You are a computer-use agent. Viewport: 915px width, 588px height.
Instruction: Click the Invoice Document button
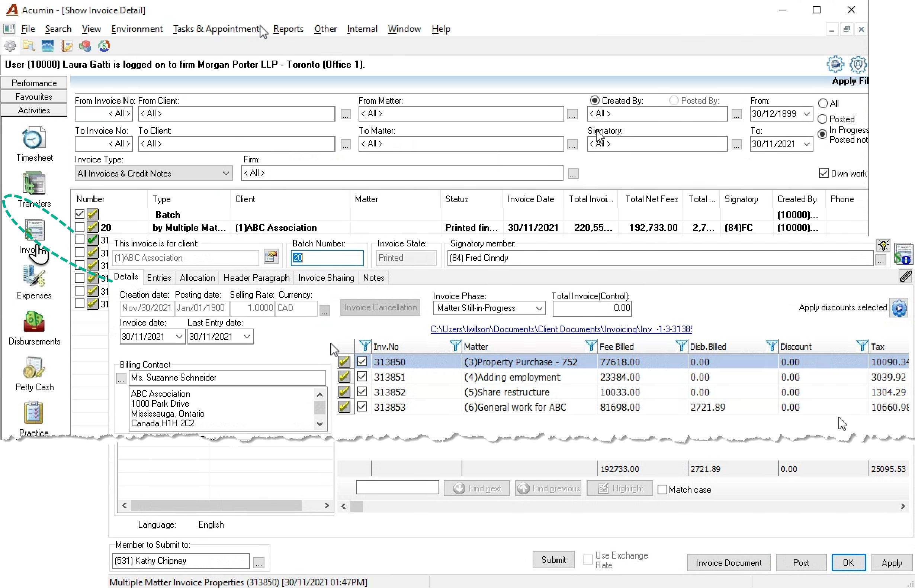click(x=728, y=563)
